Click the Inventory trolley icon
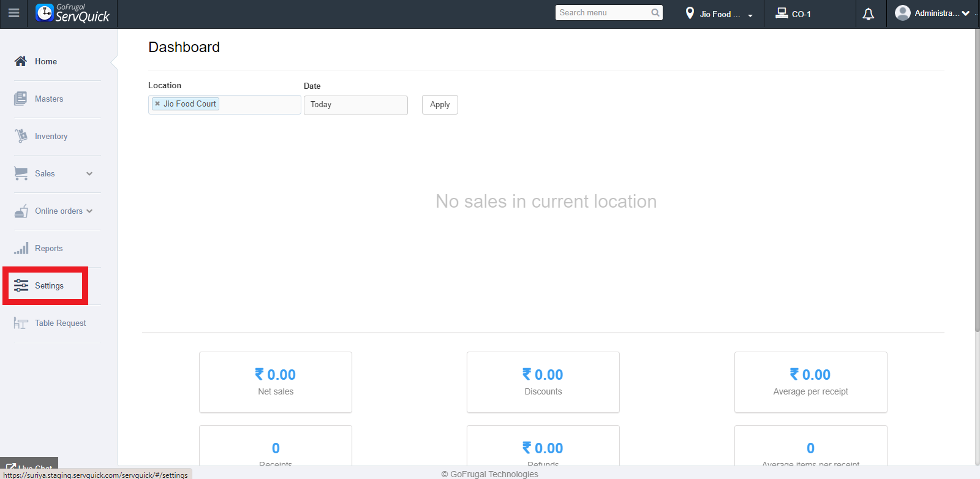Image resolution: width=980 pixels, height=479 pixels. [21, 136]
